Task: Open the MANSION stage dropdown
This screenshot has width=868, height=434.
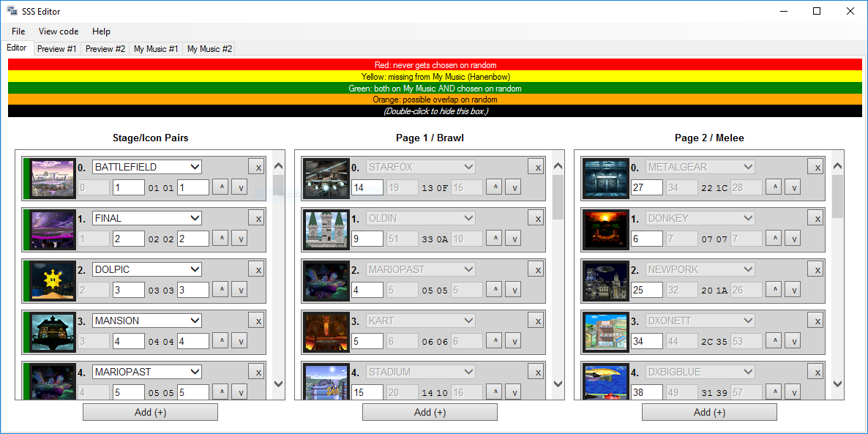Action: click(146, 321)
